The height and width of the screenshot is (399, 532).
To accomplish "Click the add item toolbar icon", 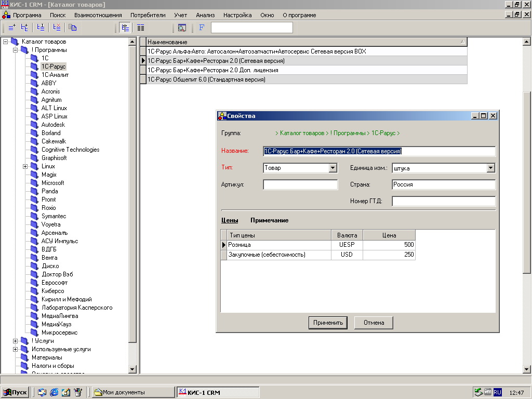I will 12,28.
